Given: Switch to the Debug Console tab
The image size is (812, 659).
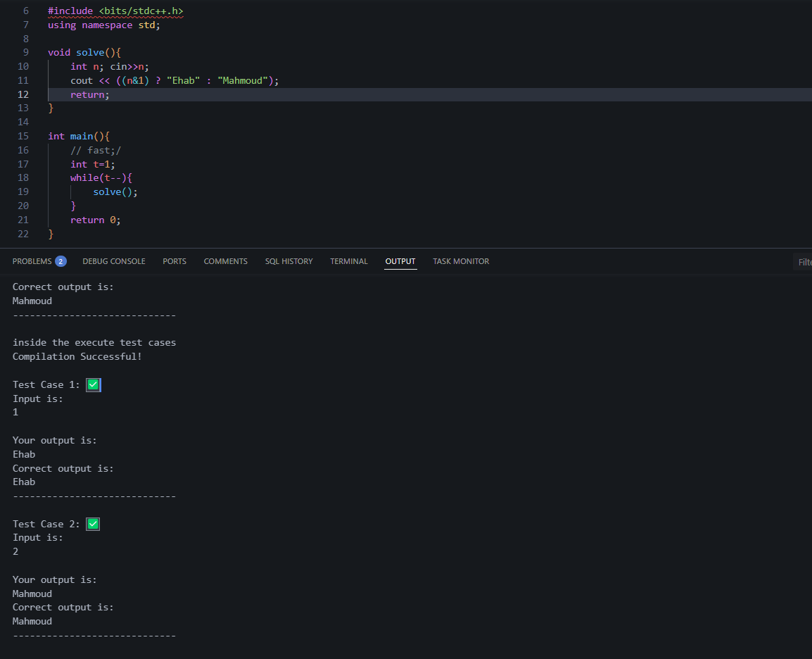Looking at the screenshot, I should (114, 262).
